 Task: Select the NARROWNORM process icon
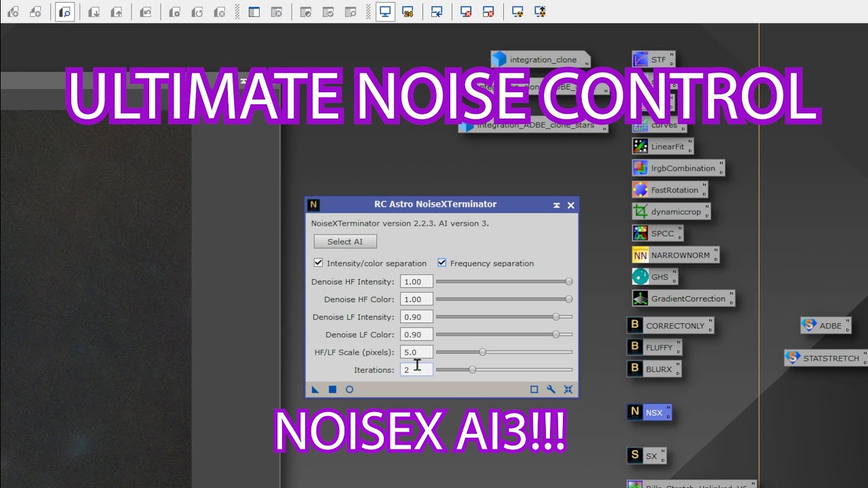(x=675, y=255)
